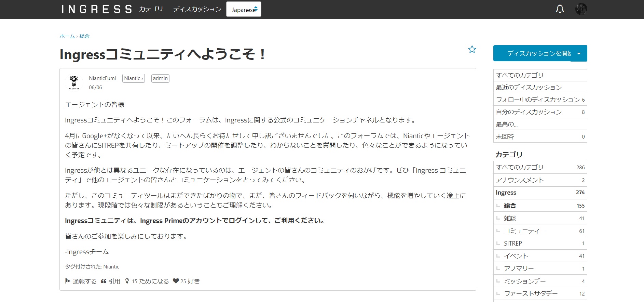The width and height of the screenshot is (644, 302).
Task: Open the アノマリー subcategory
Action: tap(540, 268)
